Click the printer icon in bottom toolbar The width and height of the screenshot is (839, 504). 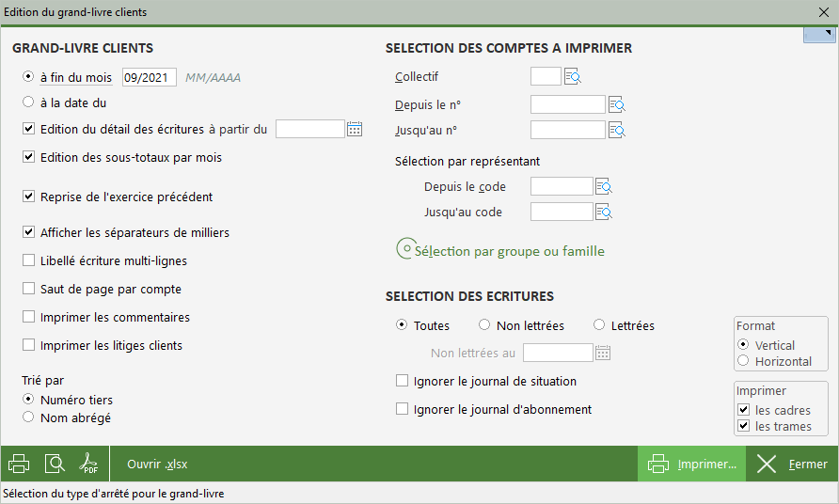[x=19, y=464]
